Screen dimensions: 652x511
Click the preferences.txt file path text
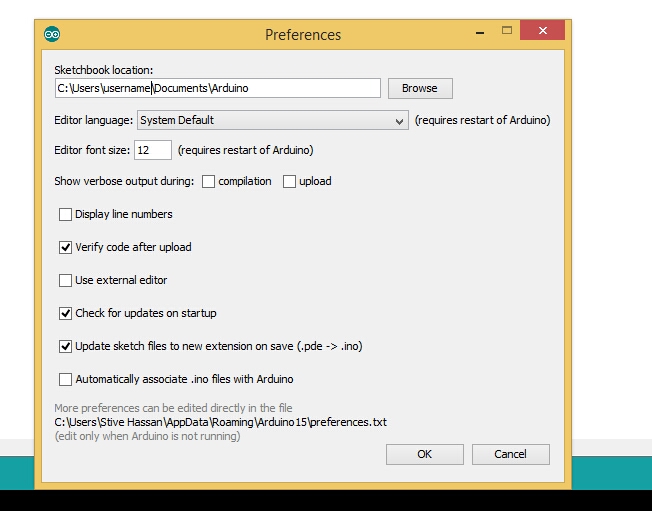click(x=220, y=422)
